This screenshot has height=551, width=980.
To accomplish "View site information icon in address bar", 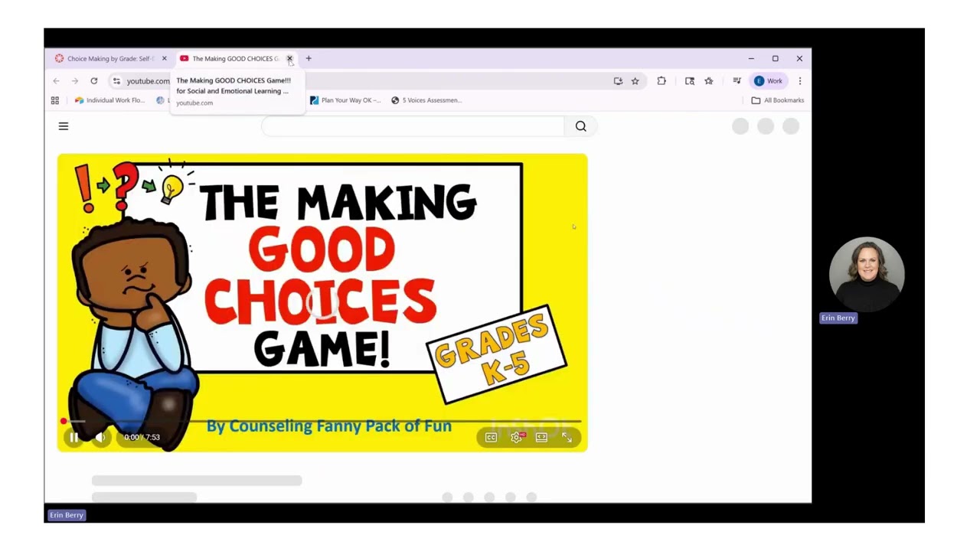I will point(116,81).
